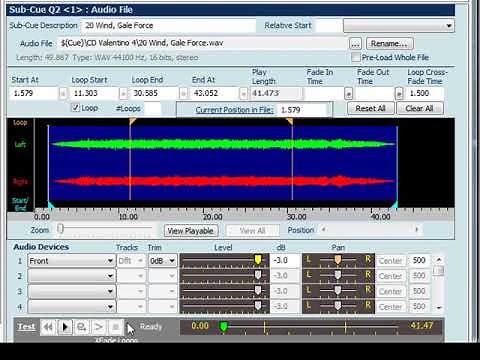
Task: Click the Audio Devices list scroll up arrow
Action: click(x=439, y=260)
